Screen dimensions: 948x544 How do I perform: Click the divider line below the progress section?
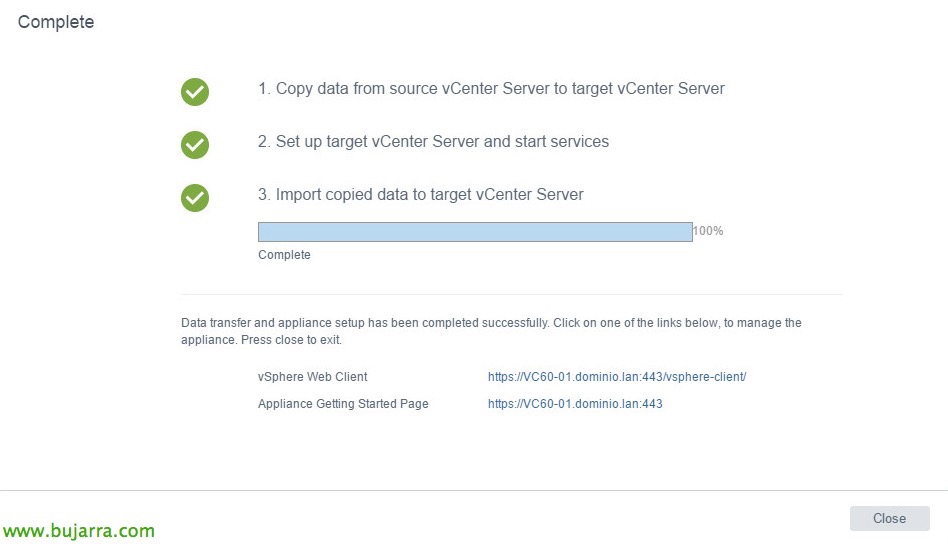pyautogui.click(x=512, y=295)
